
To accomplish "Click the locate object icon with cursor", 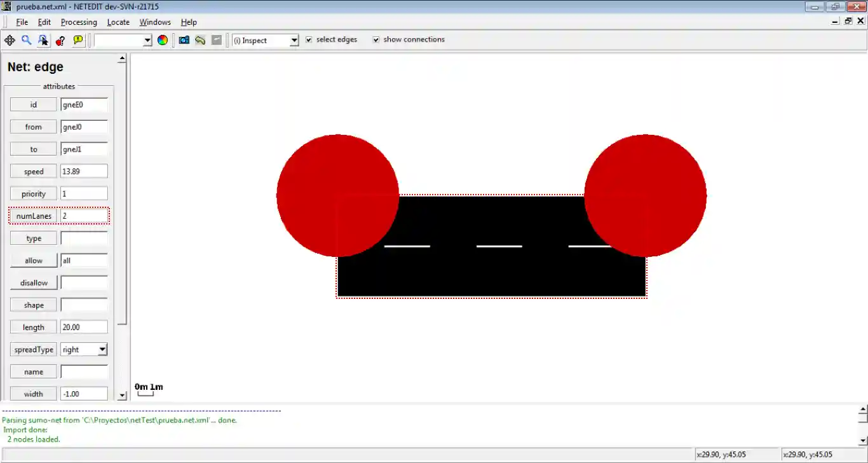I will [43, 40].
